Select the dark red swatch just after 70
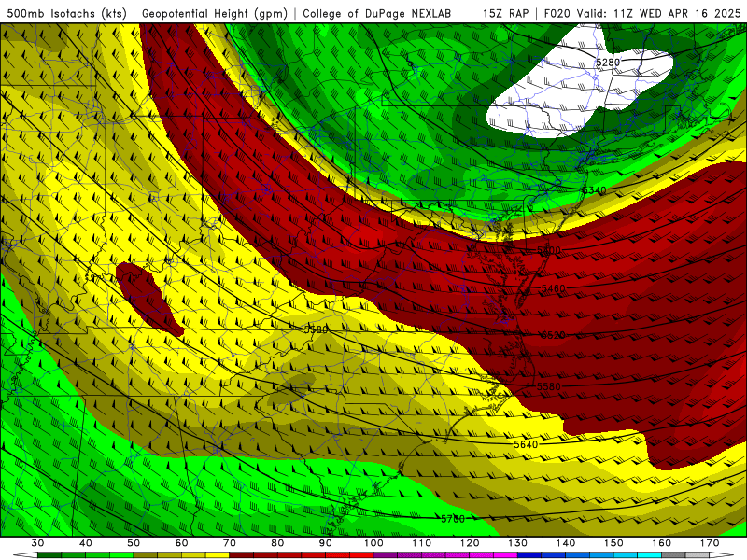This screenshot has width=747, height=560. pyautogui.click(x=242, y=555)
